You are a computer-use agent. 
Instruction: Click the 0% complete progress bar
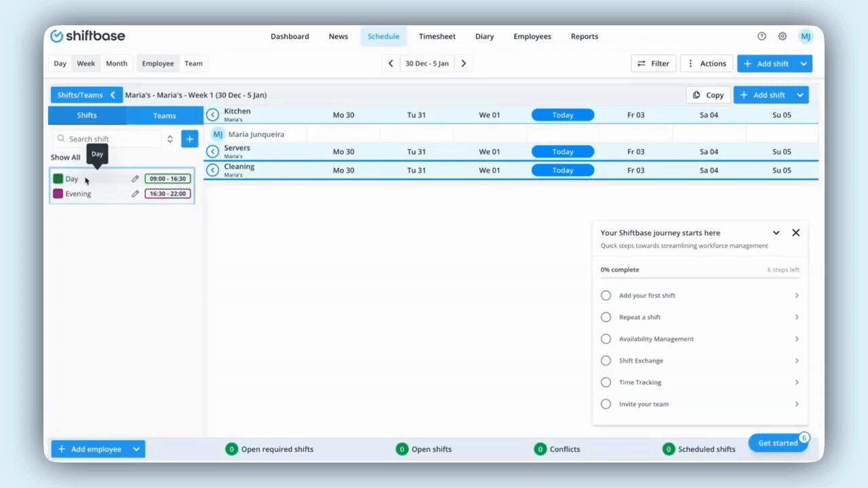[x=700, y=278]
